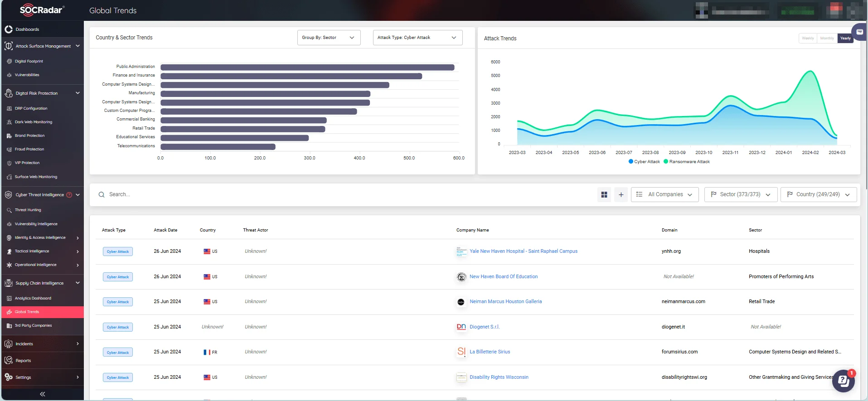The width and height of the screenshot is (868, 401).
Task: Expand the Identity & Access Intelligence arrow
Action: (x=78, y=238)
